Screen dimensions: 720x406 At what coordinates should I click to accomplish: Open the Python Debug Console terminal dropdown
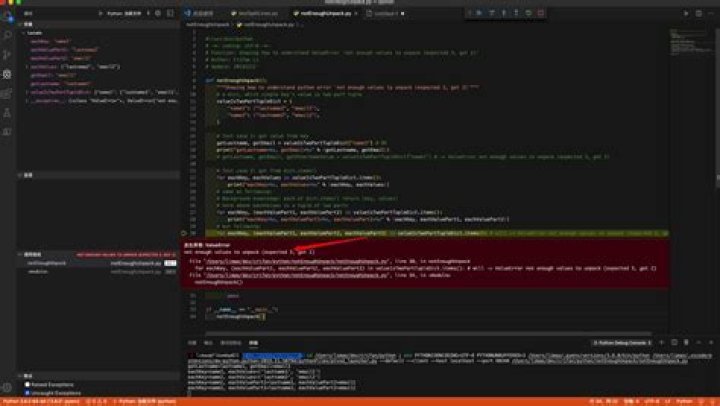622,343
